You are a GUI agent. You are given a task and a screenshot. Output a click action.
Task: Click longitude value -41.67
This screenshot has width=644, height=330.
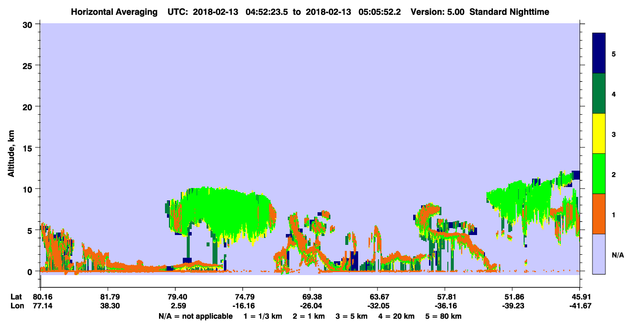[x=580, y=306]
